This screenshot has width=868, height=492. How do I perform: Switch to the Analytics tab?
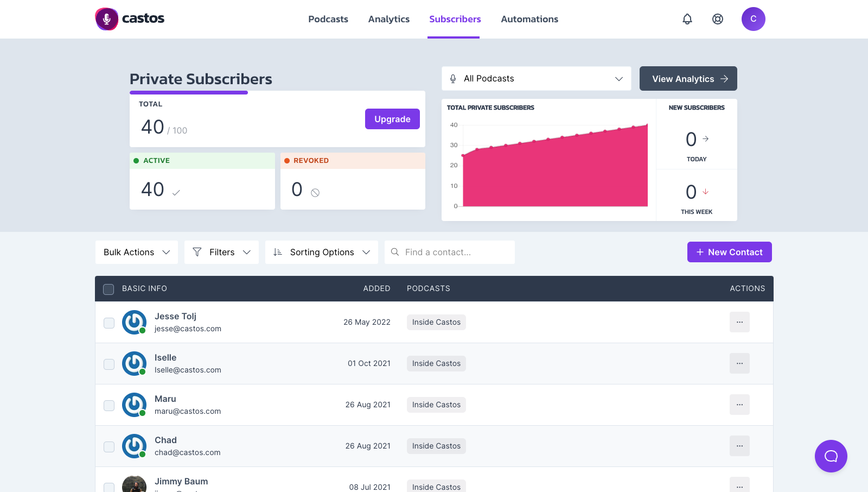click(389, 19)
